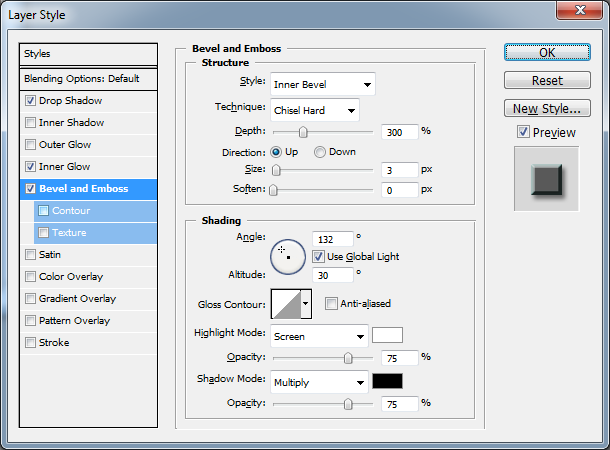The width and height of the screenshot is (610, 450).
Task: Toggle the Drop Shadow checkbox
Action: coord(30,101)
